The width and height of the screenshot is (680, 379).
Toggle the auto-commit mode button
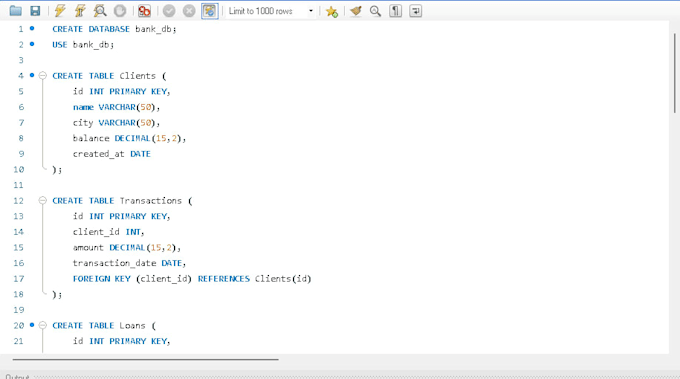point(209,11)
